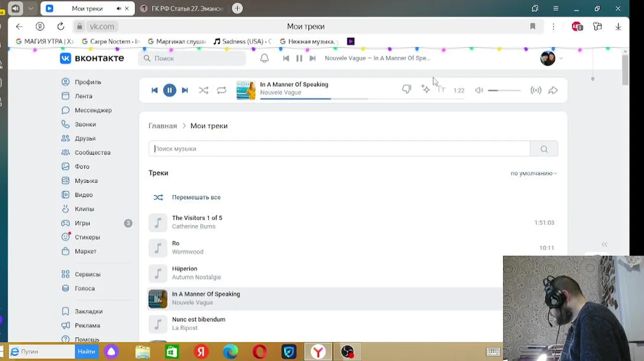The height and width of the screenshot is (361, 644).
Task: Click the Маркет sidebar icon
Action: pyautogui.click(x=65, y=251)
